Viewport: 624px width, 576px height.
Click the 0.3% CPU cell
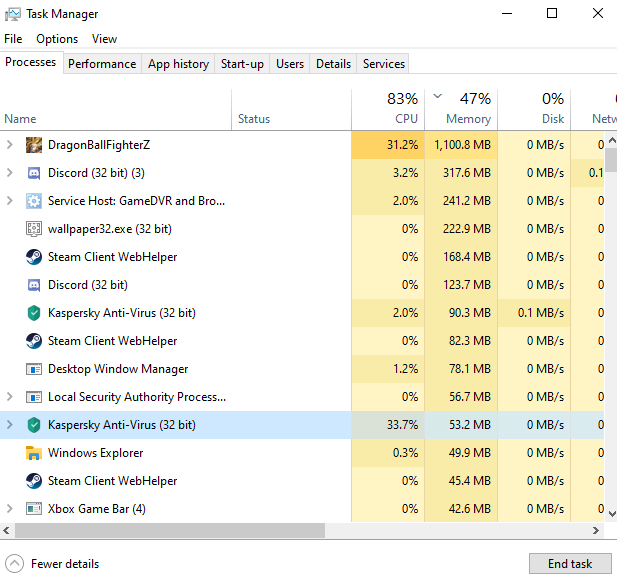pos(388,453)
